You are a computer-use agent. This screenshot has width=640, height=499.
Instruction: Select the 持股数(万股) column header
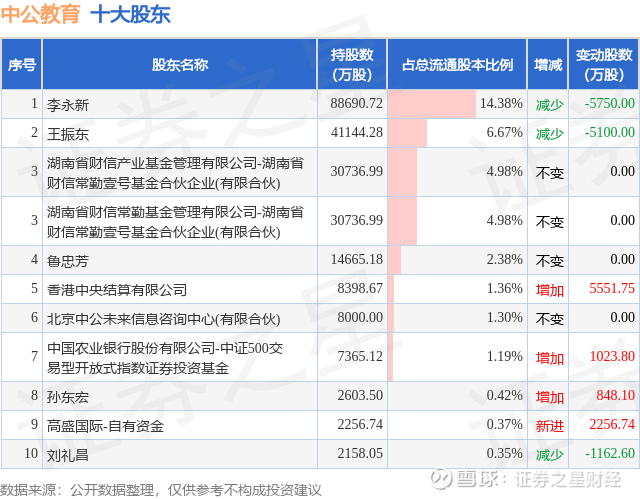click(x=352, y=64)
